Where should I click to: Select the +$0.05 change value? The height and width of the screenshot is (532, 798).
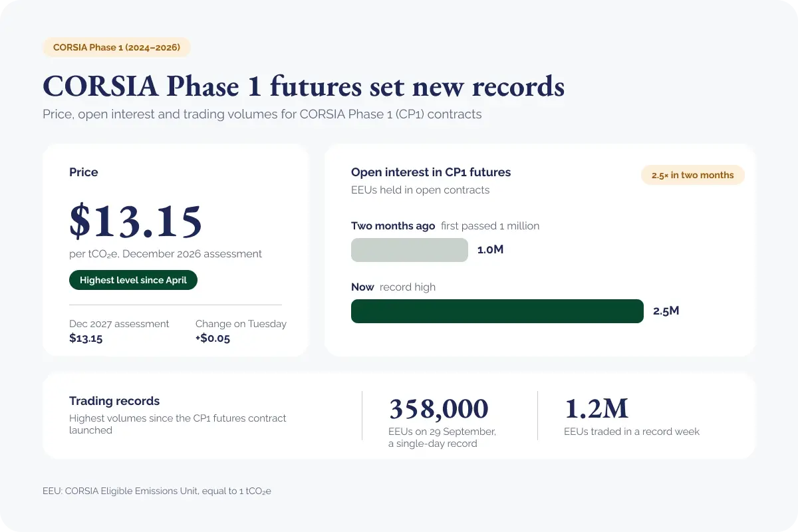coord(213,338)
